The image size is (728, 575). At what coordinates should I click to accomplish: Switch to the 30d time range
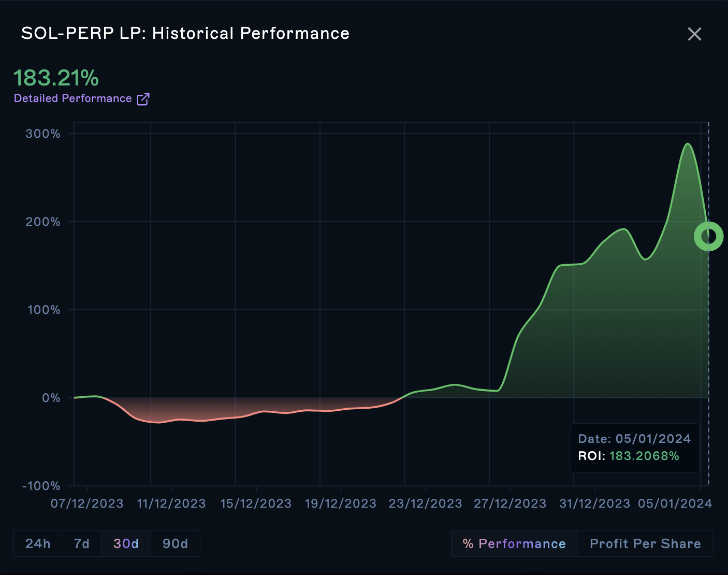pyautogui.click(x=126, y=543)
